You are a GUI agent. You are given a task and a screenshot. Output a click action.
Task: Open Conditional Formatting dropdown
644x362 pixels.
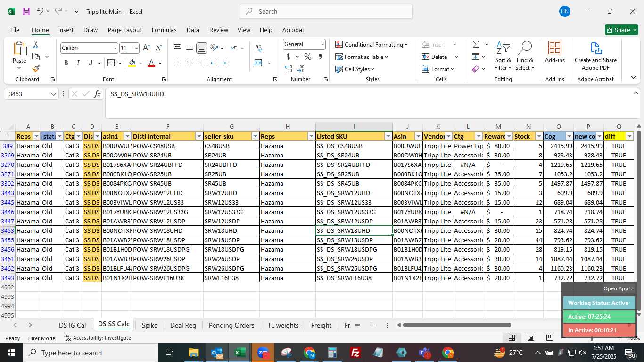(372, 44)
